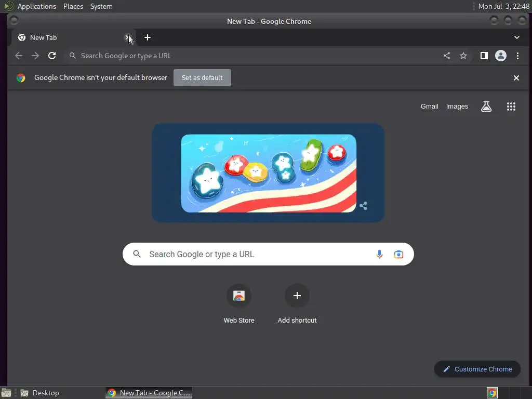
Task: Click Chrome tray icon in bottom panel
Action: (x=492, y=393)
